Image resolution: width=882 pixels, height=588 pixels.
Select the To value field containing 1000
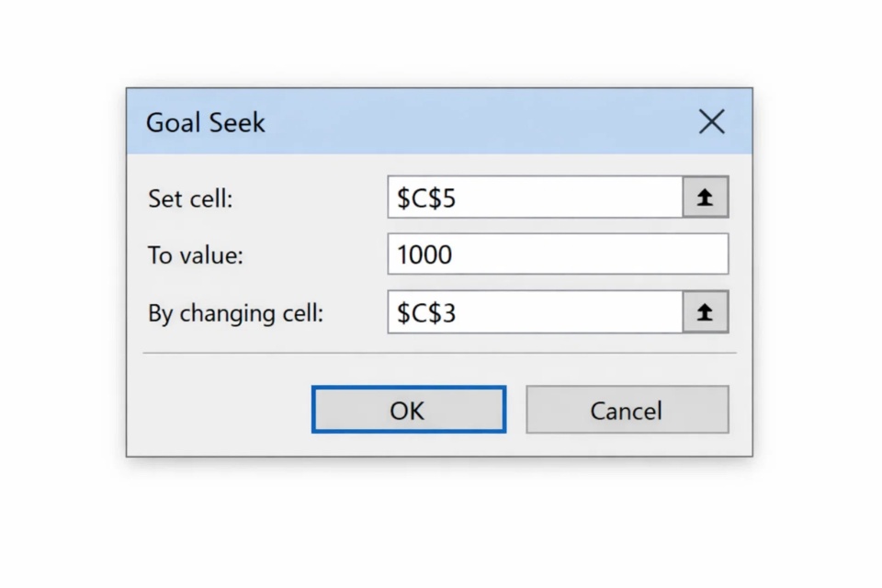(558, 254)
